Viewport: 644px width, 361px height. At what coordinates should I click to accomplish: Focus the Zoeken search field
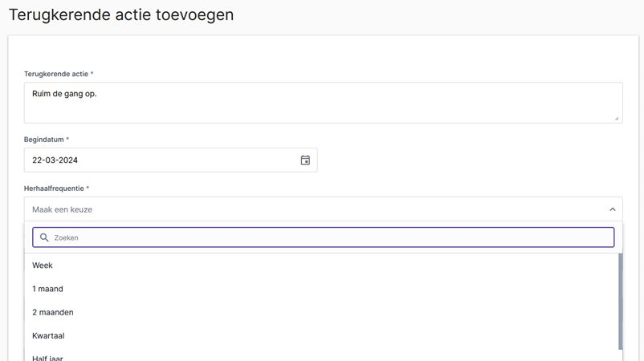click(x=329, y=237)
